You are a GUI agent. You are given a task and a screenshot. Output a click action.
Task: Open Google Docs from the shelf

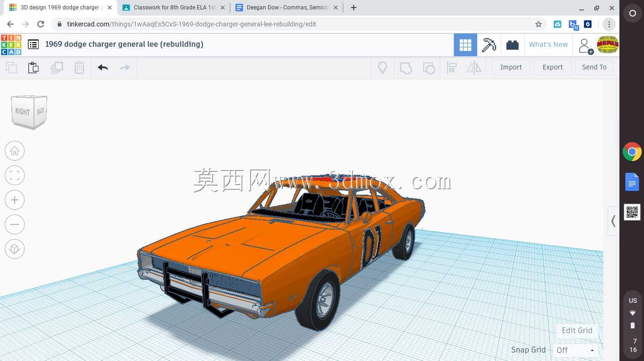coord(632,182)
